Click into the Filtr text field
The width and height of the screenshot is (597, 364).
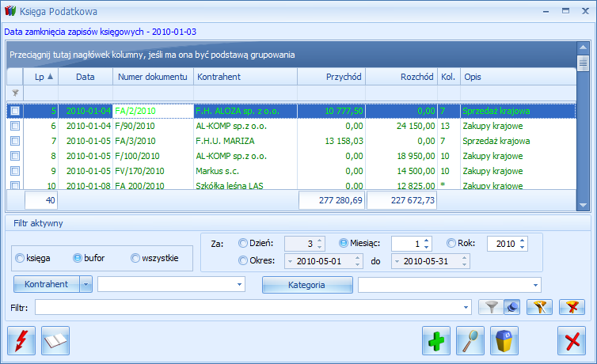pos(248,307)
